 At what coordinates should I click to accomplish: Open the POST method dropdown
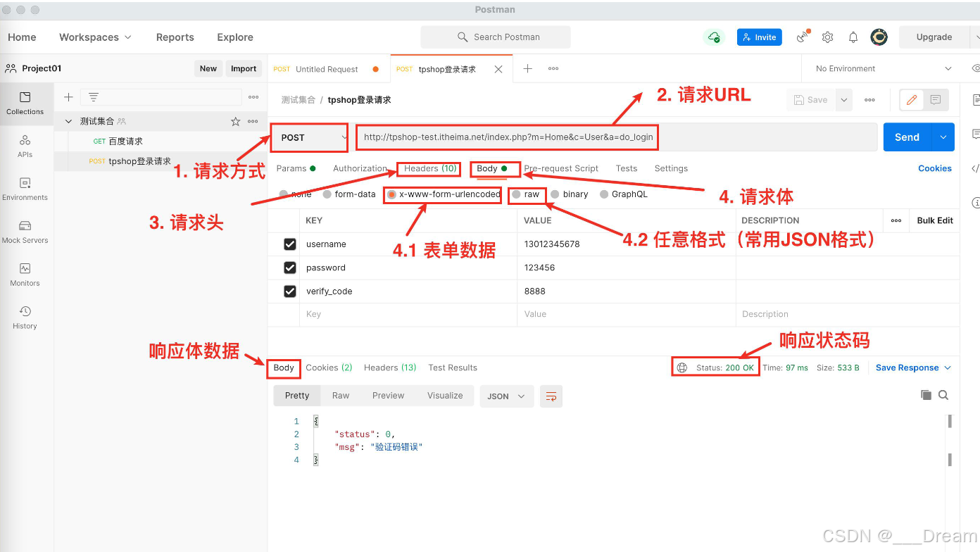click(x=310, y=137)
